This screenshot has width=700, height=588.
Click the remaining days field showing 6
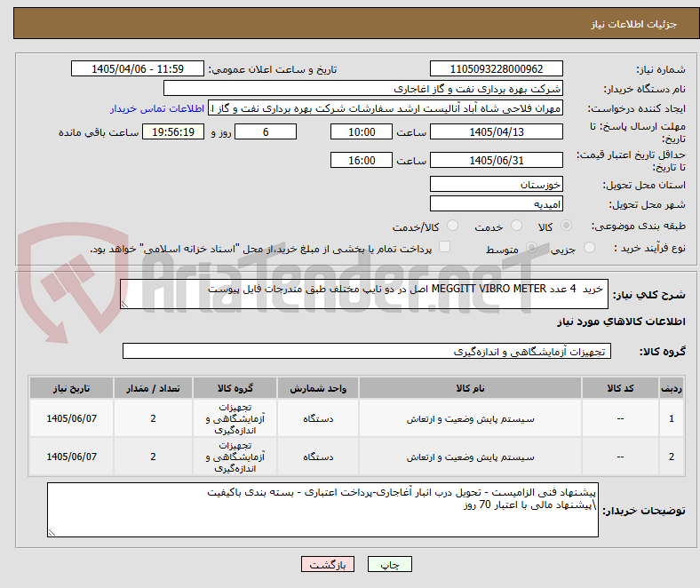tap(266, 131)
